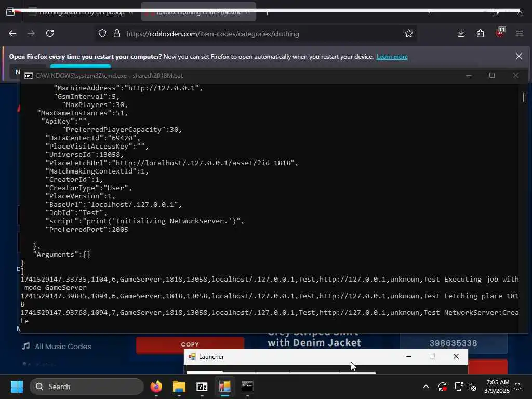The width and height of the screenshot is (532, 399).
Task: Open Firefox extensions menu
Action: click(x=480, y=34)
